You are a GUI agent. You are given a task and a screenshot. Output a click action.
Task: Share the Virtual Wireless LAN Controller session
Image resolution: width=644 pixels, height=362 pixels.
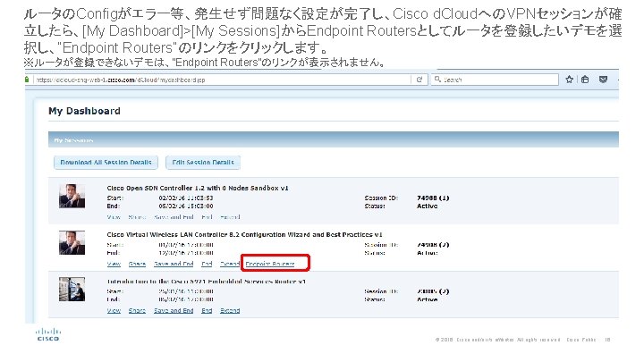tap(137, 264)
